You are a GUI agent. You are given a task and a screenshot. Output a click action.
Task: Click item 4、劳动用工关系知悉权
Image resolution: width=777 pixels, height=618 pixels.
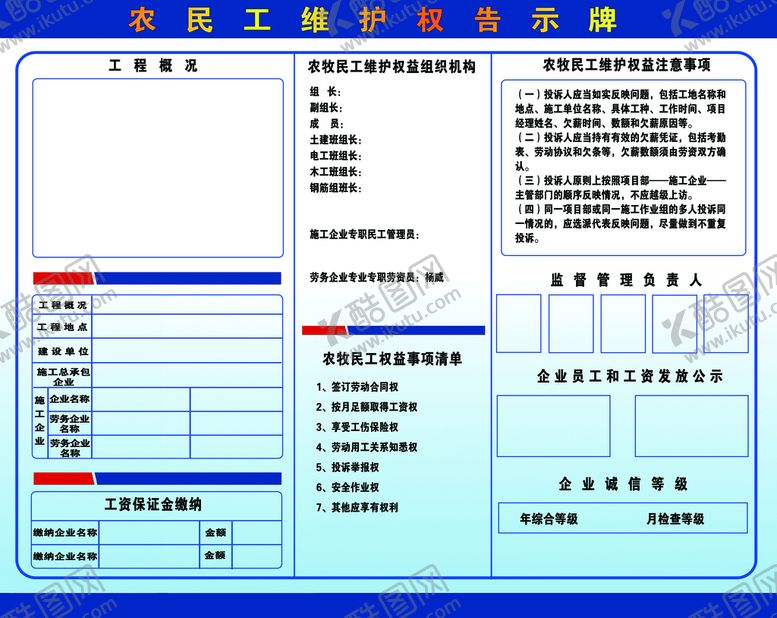[x=366, y=448]
